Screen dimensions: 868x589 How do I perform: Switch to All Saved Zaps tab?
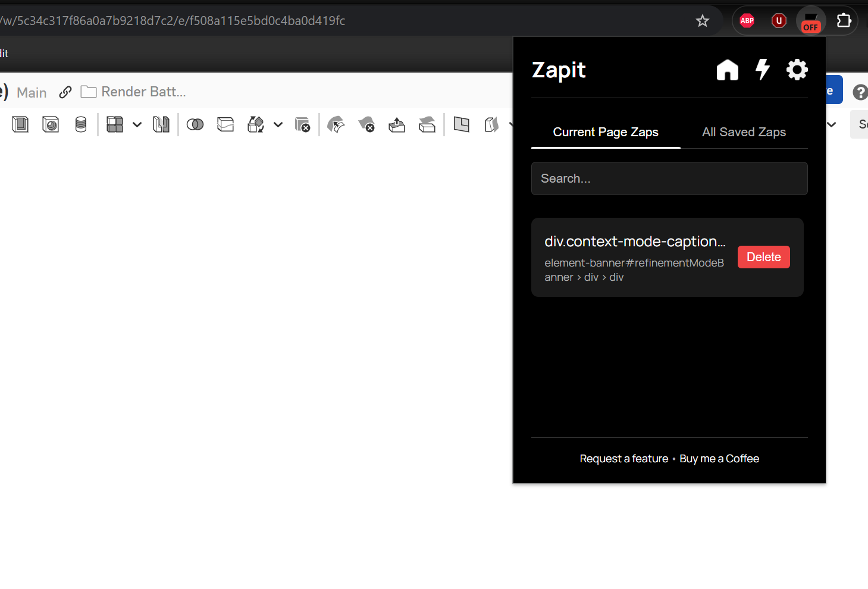(744, 132)
